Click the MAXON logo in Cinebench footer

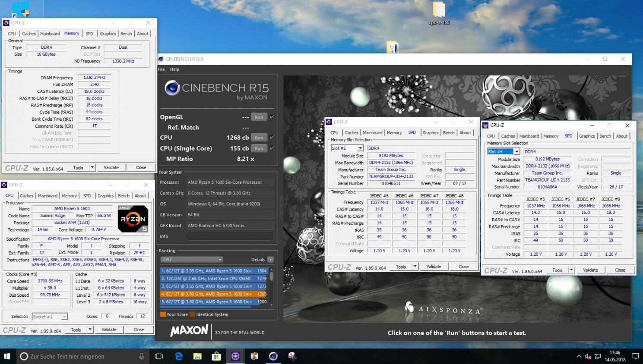pyautogui.click(x=189, y=331)
